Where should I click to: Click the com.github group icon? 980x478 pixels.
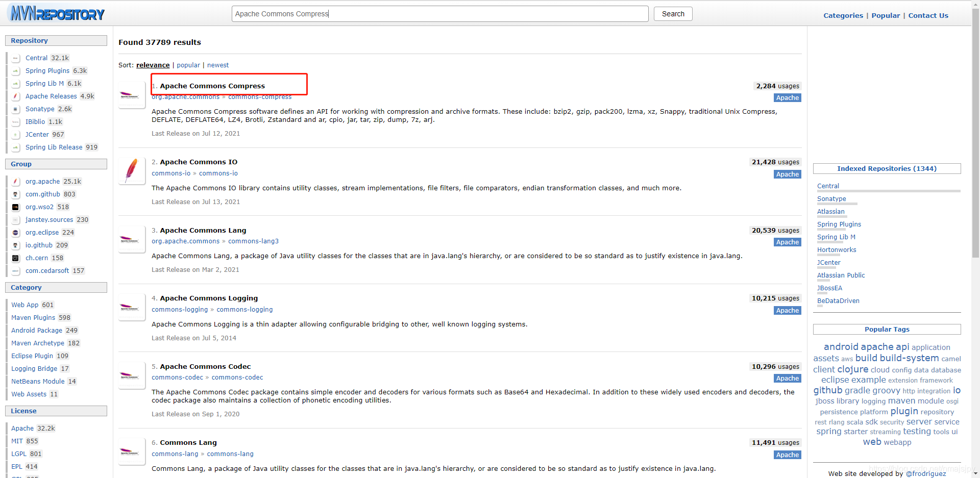[x=16, y=194]
